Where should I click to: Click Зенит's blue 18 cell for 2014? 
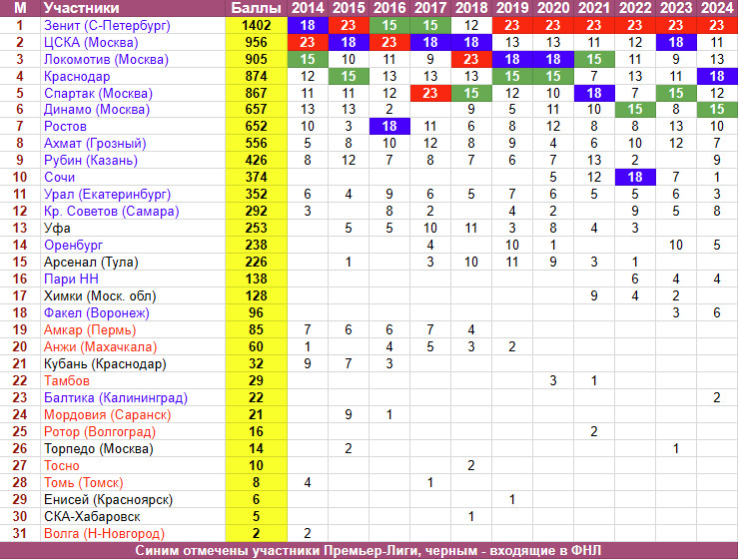(x=308, y=25)
